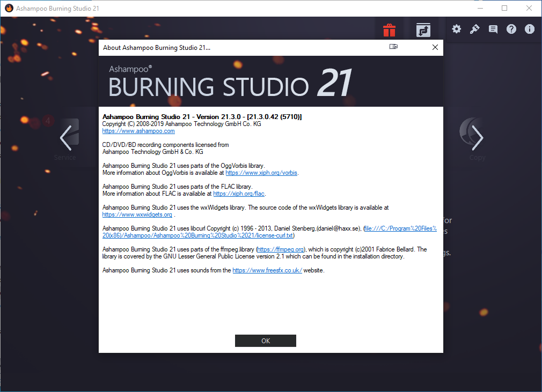Click the red gift box icon
This screenshot has height=392, width=542.
pyautogui.click(x=389, y=30)
